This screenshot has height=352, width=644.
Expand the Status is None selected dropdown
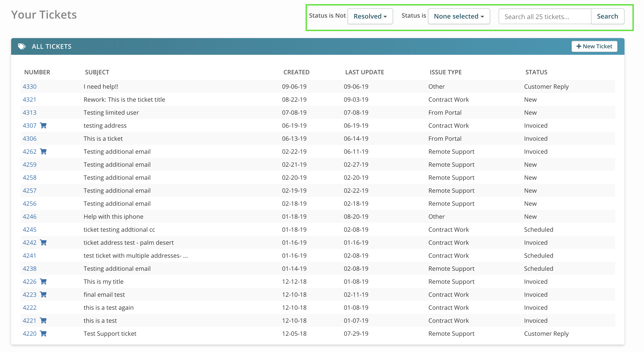pyautogui.click(x=459, y=16)
